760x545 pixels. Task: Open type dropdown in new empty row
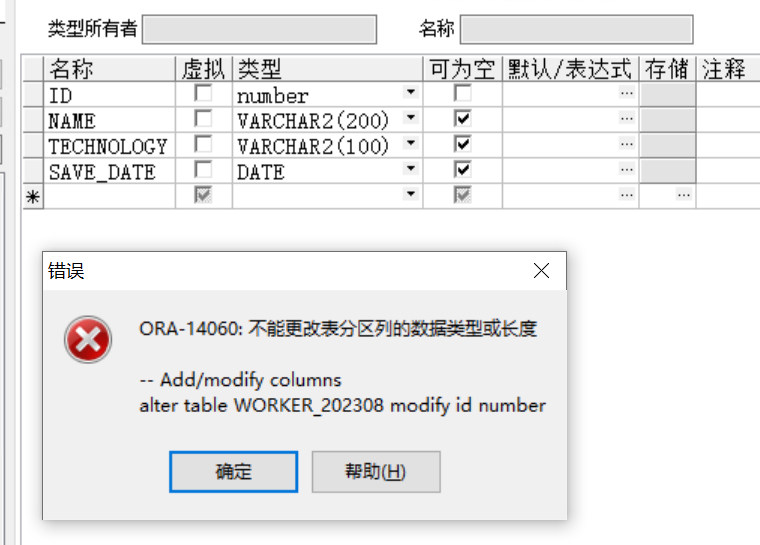[x=411, y=194]
